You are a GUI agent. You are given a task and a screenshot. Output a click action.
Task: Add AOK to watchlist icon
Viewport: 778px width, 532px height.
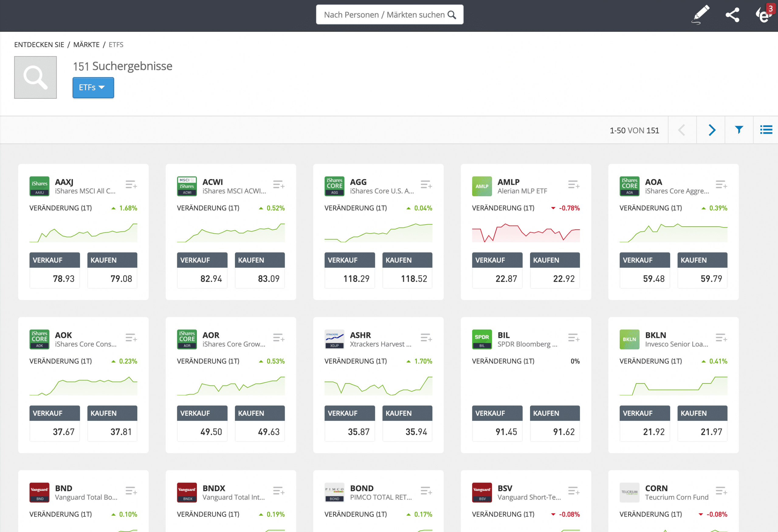point(131,338)
